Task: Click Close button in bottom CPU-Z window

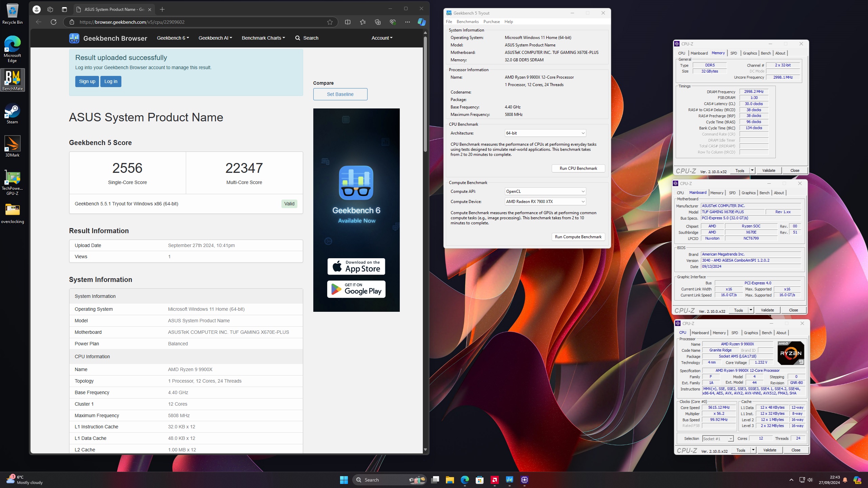Action: pyautogui.click(x=796, y=450)
